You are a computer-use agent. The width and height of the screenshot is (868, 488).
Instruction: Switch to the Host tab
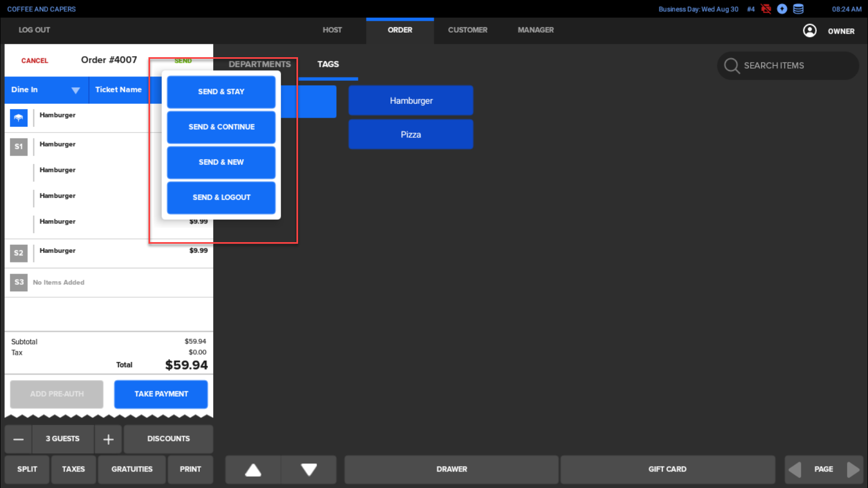click(x=332, y=30)
